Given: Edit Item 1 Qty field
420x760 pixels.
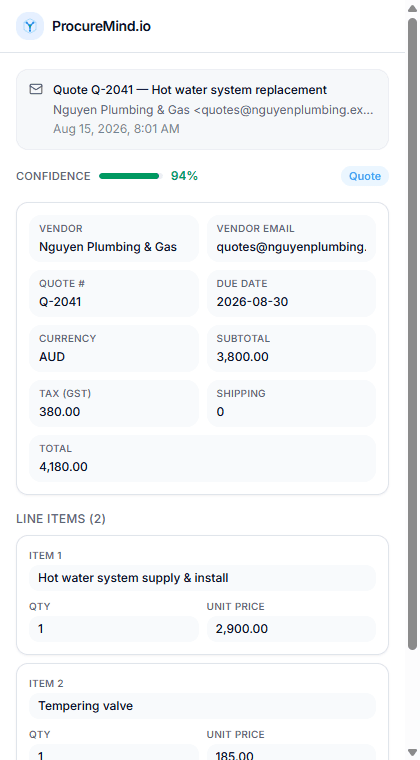Looking at the screenshot, I should (114, 629).
